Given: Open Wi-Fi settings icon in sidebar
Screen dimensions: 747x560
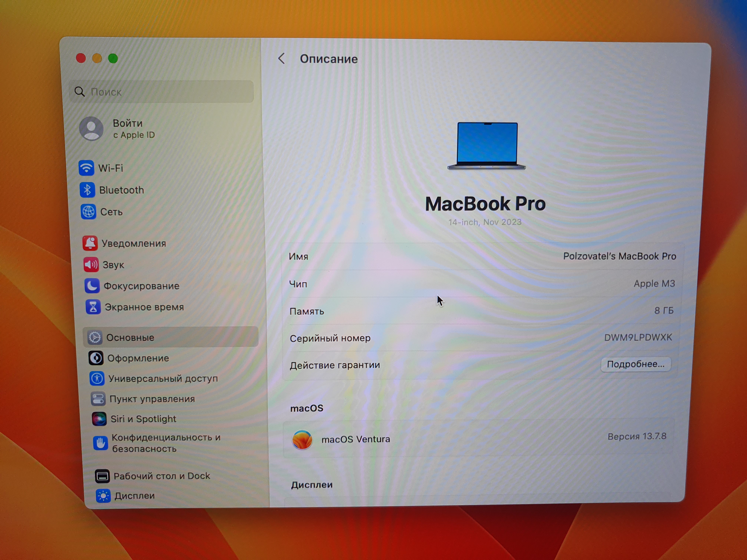Looking at the screenshot, I should [86, 168].
